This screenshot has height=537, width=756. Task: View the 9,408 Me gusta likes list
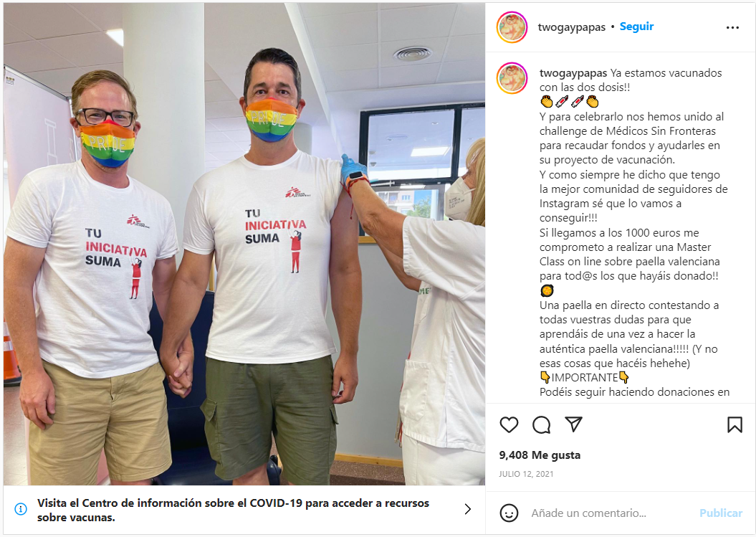540,455
